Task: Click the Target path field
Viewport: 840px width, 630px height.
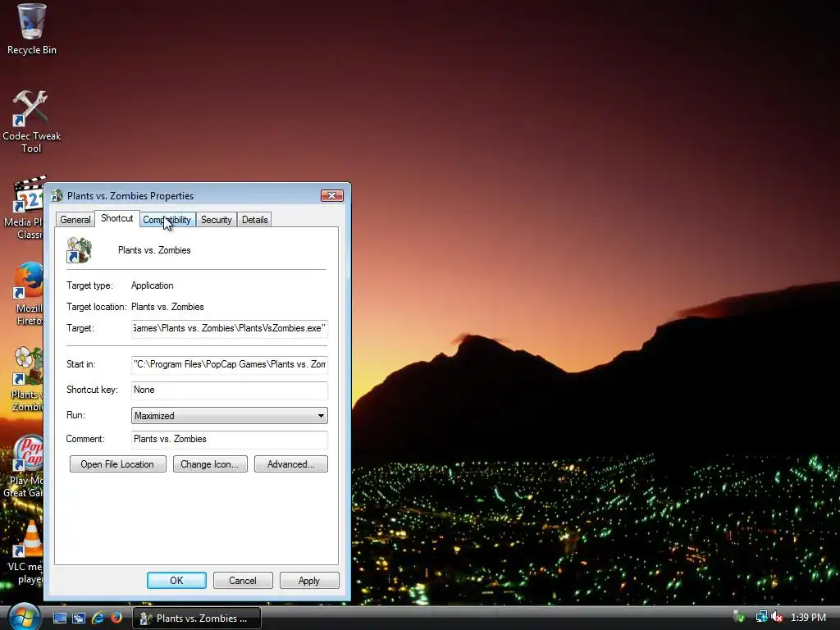Action: click(x=230, y=328)
